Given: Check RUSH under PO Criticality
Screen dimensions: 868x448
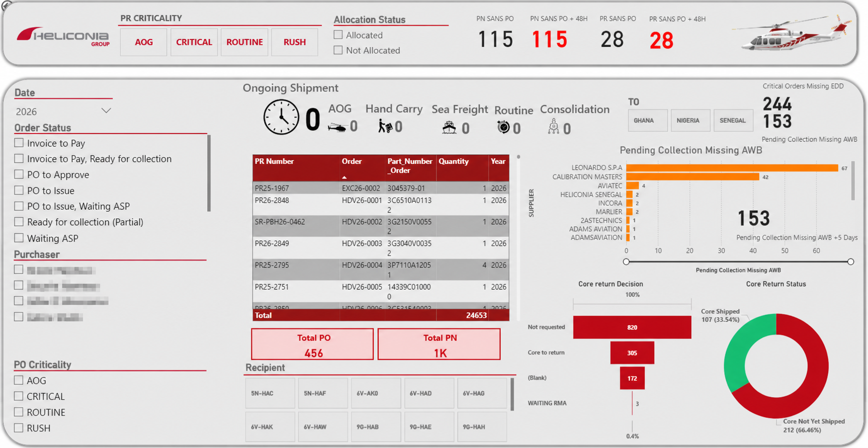Looking at the screenshot, I should click(19, 428).
